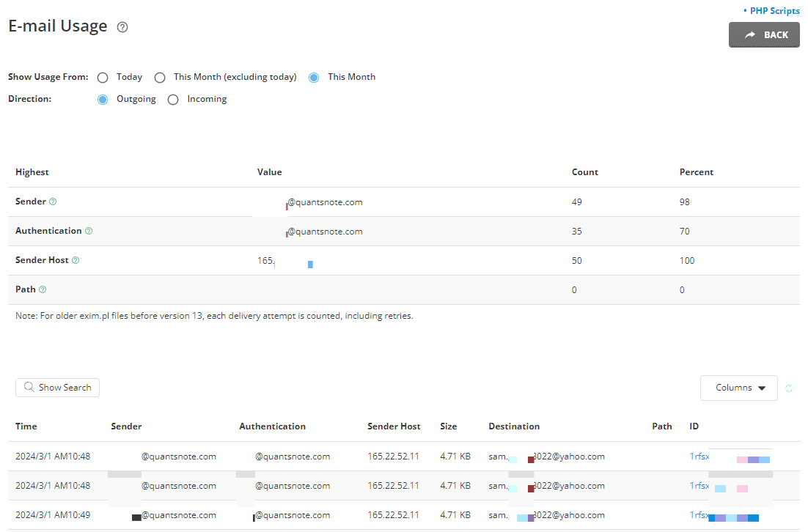This screenshot has width=808, height=532.
Task: Click the Show Search button
Action: click(x=57, y=388)
